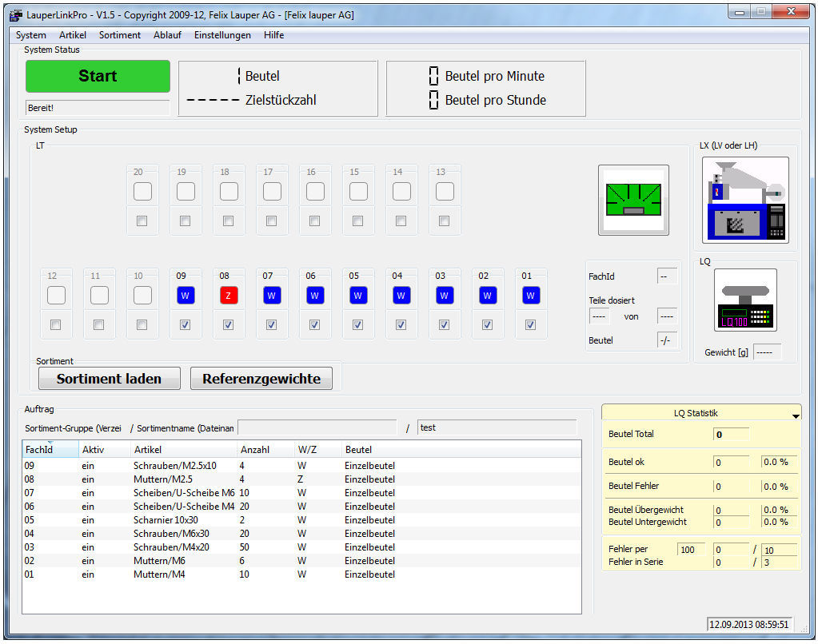Open the Hilfe menu
Image resolution: width=818 pixels, height=644 pixels.
273,35
